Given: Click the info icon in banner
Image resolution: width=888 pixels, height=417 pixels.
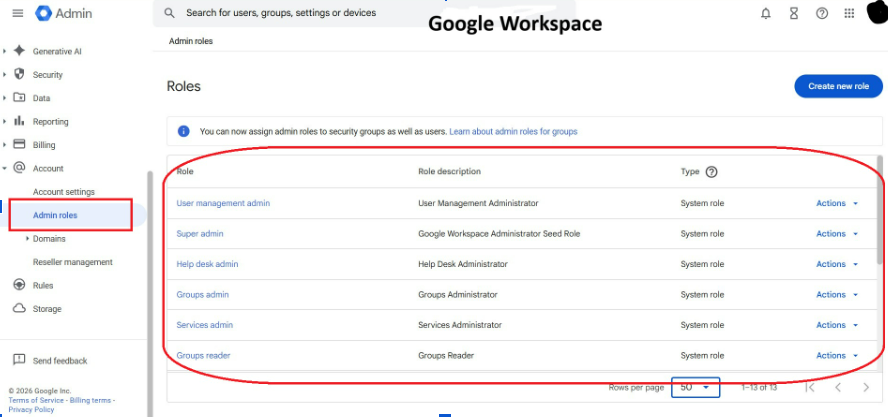Looking at the screenshot, I should [x=183, y=131].
